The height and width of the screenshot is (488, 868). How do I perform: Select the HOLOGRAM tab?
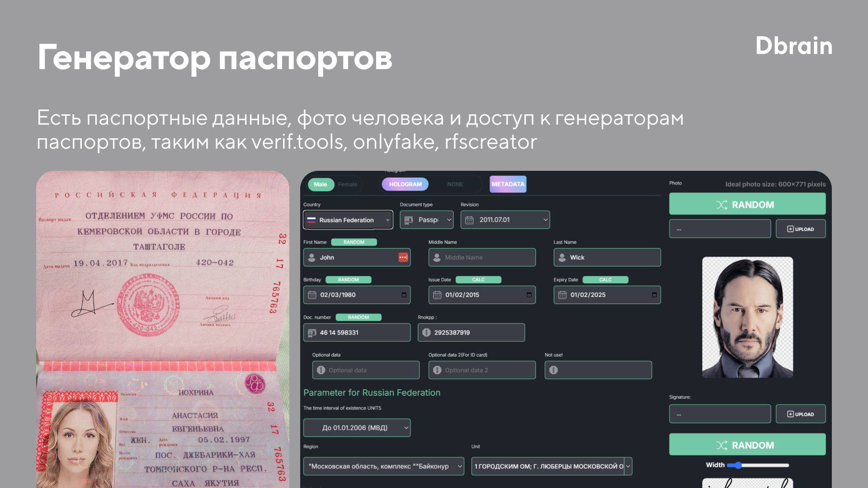coord(405,184)
